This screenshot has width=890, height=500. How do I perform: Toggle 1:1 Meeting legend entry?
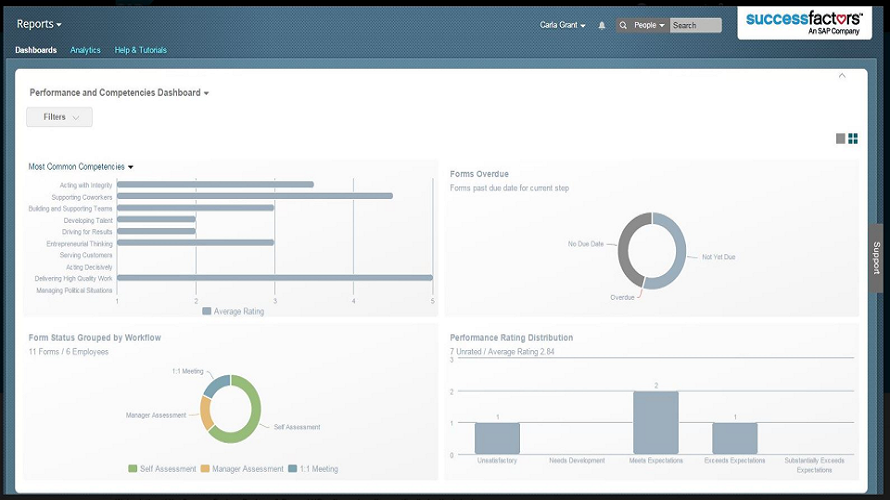[x=312, y=468]
